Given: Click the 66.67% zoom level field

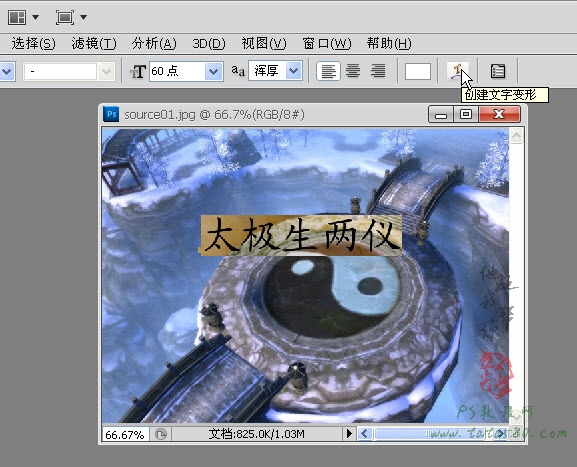Looking at the screenshot, I should click(x=125, y=435).
